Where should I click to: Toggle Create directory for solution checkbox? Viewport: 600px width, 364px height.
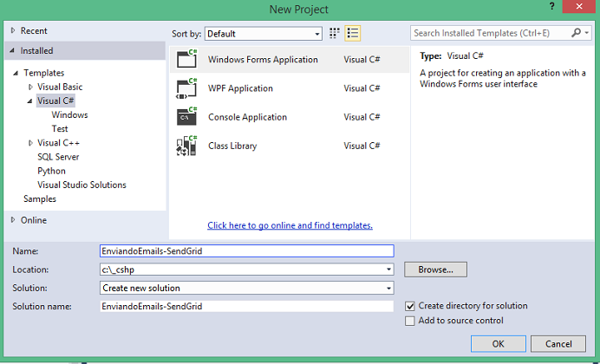410,306
